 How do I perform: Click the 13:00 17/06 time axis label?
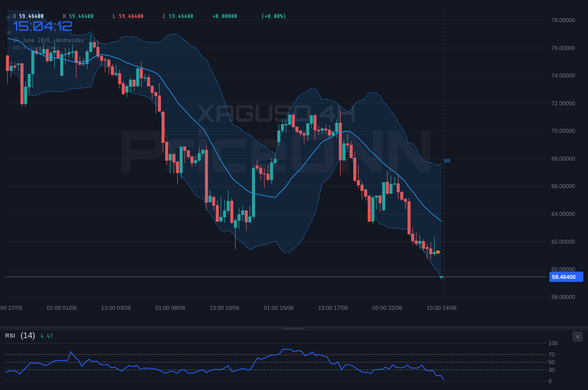click(333, 308)
